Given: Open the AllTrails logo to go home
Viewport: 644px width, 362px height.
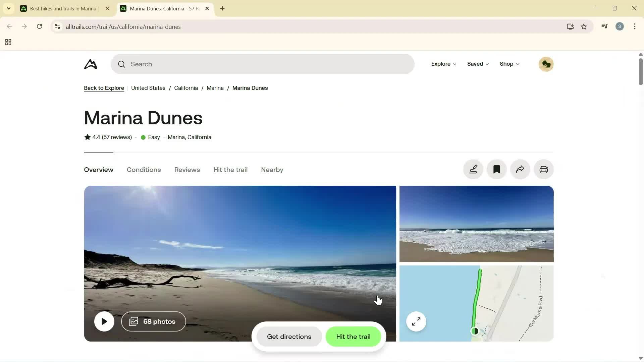Looking at the screenshot, I should point(90,64).
